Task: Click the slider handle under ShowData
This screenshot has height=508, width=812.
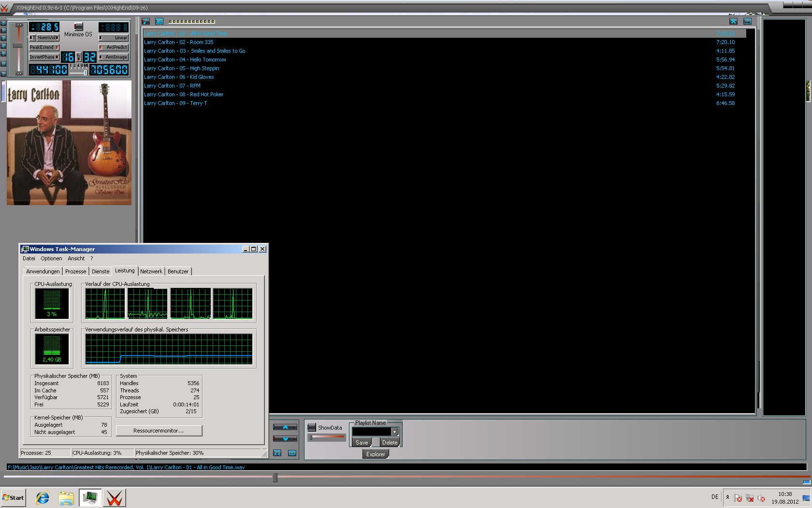Action: click(x=311, y=437)
